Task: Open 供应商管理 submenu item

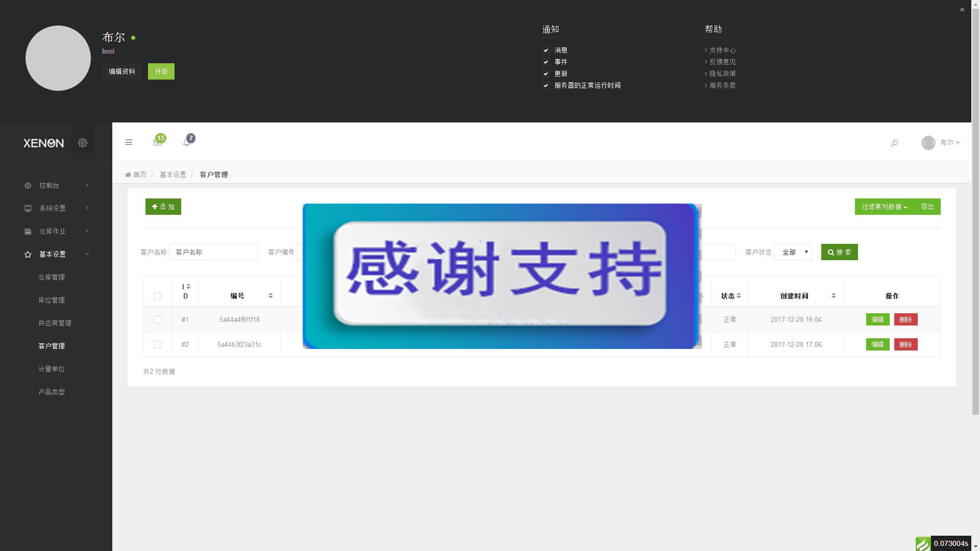Action: [55, 323]
